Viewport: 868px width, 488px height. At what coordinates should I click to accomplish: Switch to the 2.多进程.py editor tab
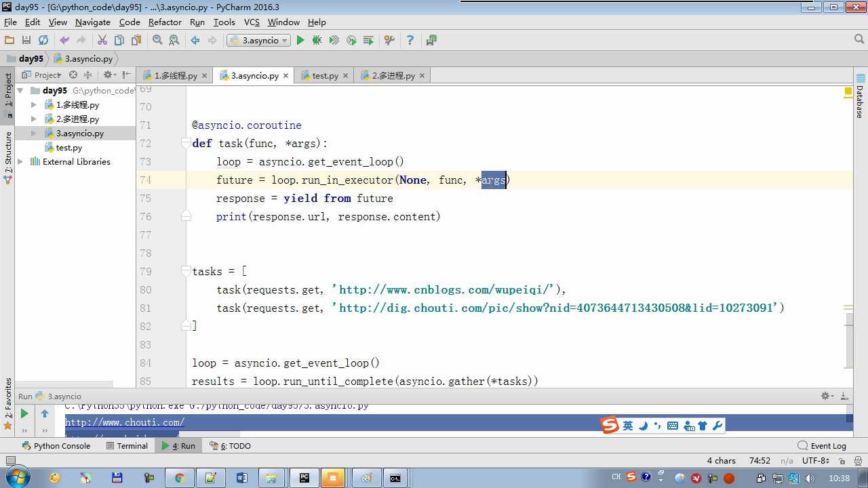coord(393,75)
